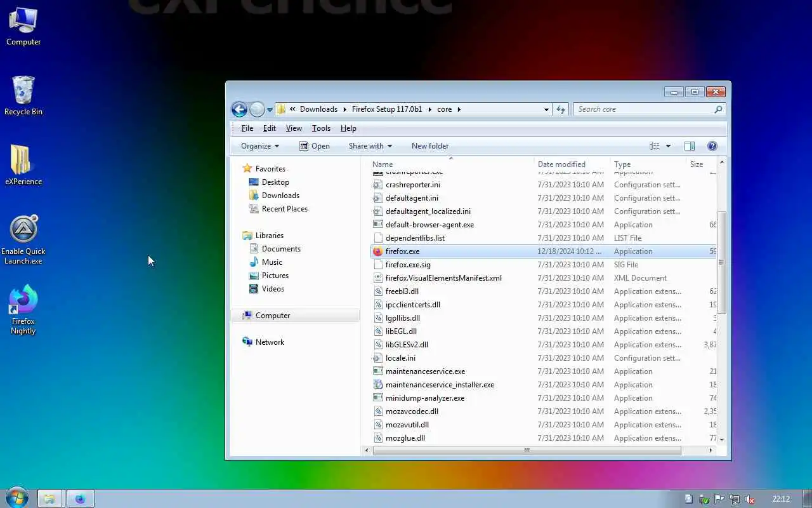
Task: Select the default-browser-agent.exe file
Action: point(429,225)
